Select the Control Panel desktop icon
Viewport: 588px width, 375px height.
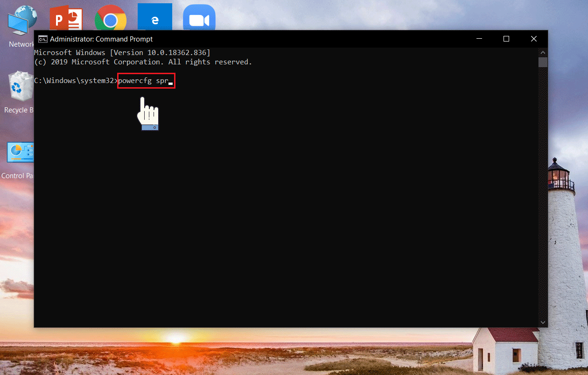click(x=20, y=154)
